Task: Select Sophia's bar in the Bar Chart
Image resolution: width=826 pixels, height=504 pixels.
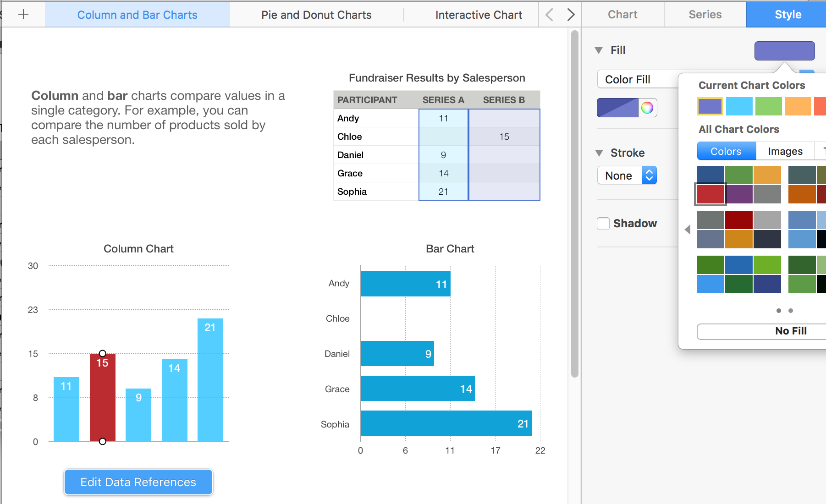Action: point(446,423)
